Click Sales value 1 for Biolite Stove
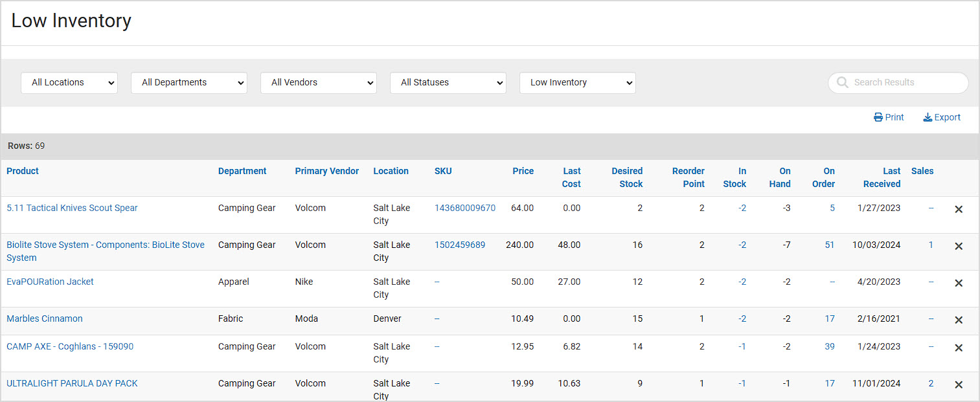This screenshot has width=980, height=402. pyautogui.click(x=931, y=245)
